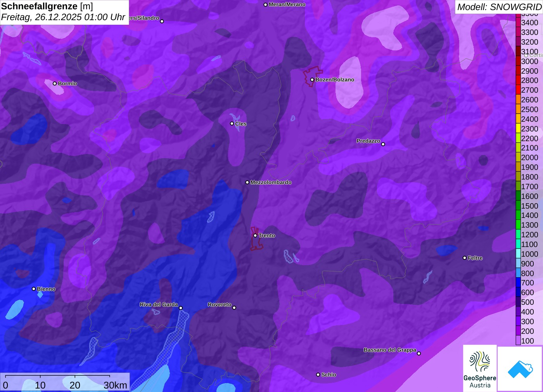Click the cyan 1000 m legend swatch
543x392 pixels.
[x=518, y=254]
